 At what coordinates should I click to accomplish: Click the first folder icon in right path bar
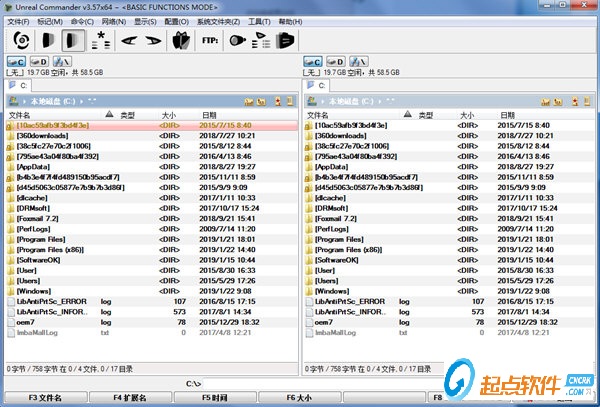pos(546,102)
